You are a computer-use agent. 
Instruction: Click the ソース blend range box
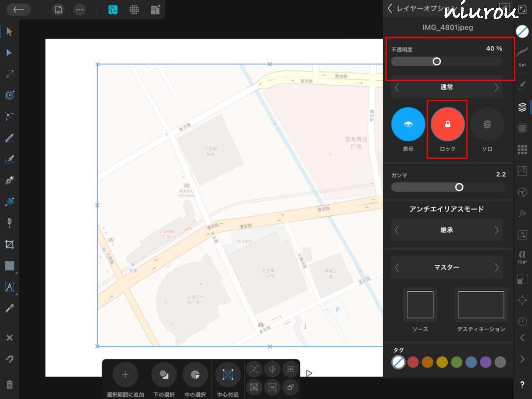coord(420,304)
